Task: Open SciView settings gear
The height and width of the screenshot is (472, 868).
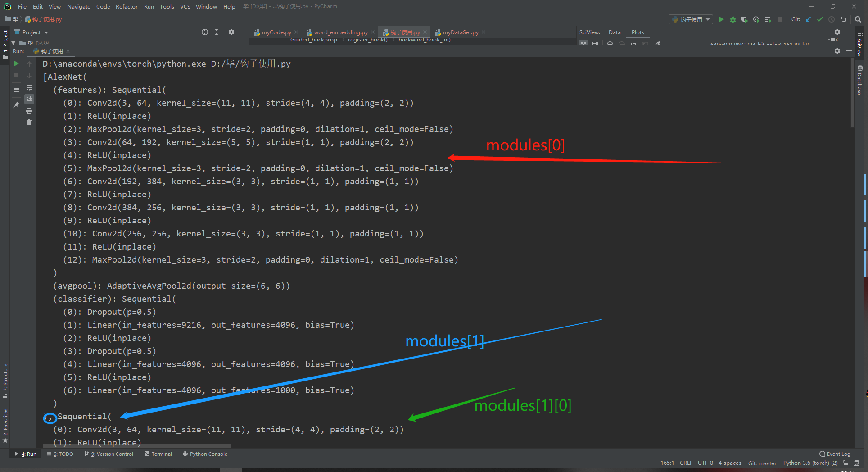Action: click(x=837, y=32)
